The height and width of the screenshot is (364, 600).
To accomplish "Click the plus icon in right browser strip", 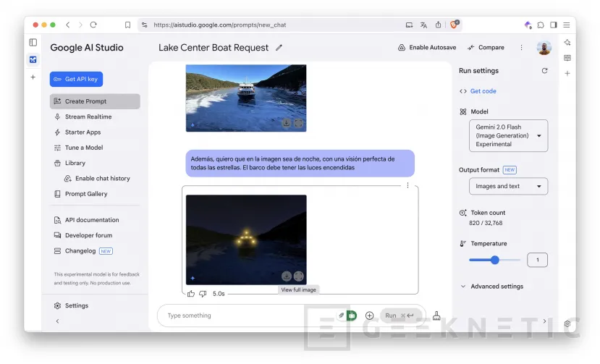I will point(567,73).
